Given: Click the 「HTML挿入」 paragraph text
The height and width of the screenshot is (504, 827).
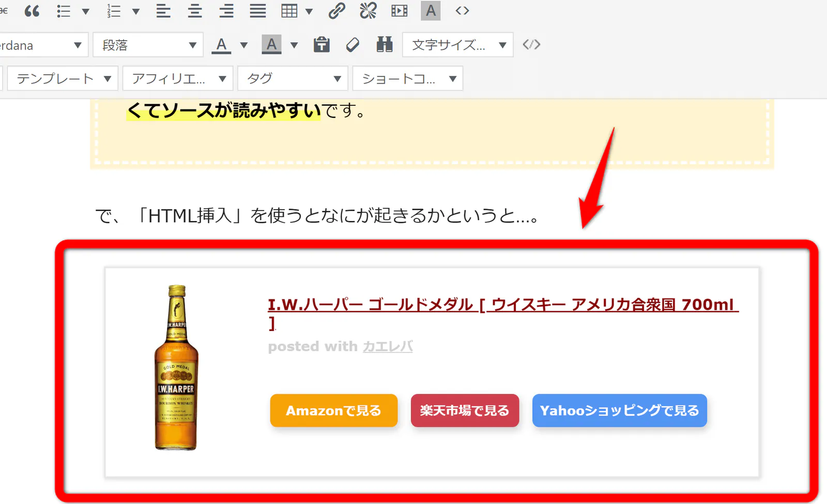Looking at the screenshot, I should [317, 215].
